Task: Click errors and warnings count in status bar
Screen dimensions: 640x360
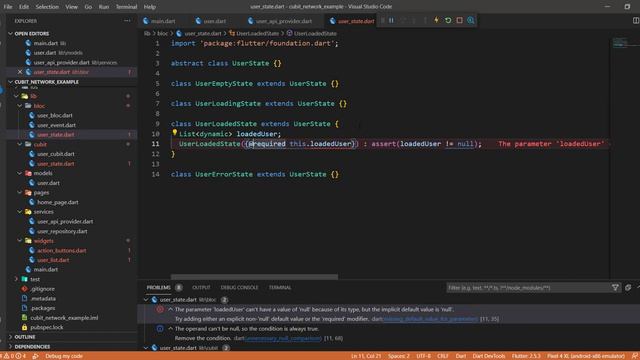Action: click(x=15, y=356)
